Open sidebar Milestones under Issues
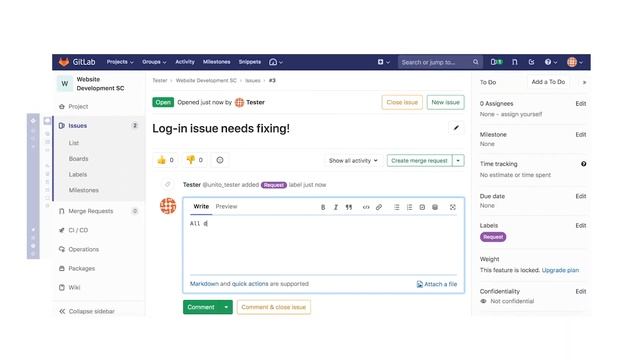 click(x=84, y=190)
